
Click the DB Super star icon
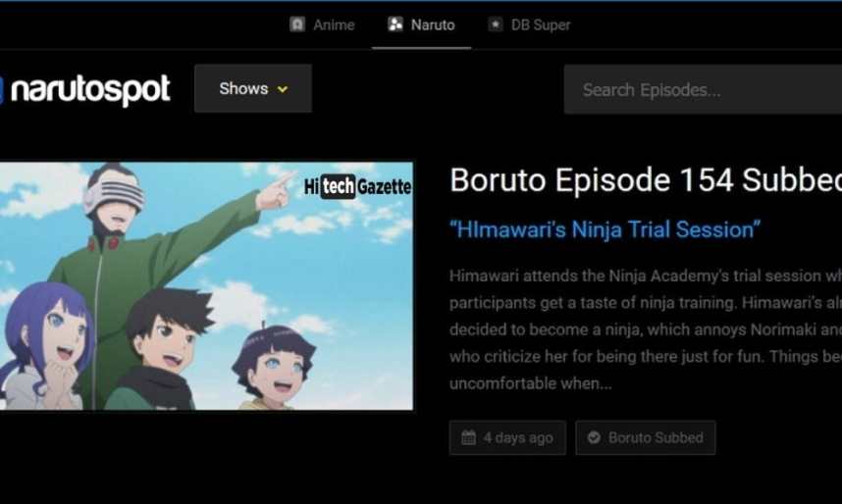[496, 25]
